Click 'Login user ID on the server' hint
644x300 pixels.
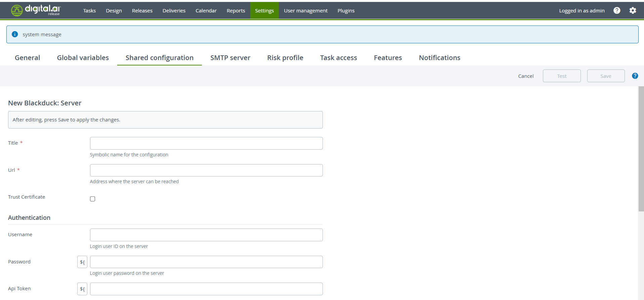pos(119,246)
